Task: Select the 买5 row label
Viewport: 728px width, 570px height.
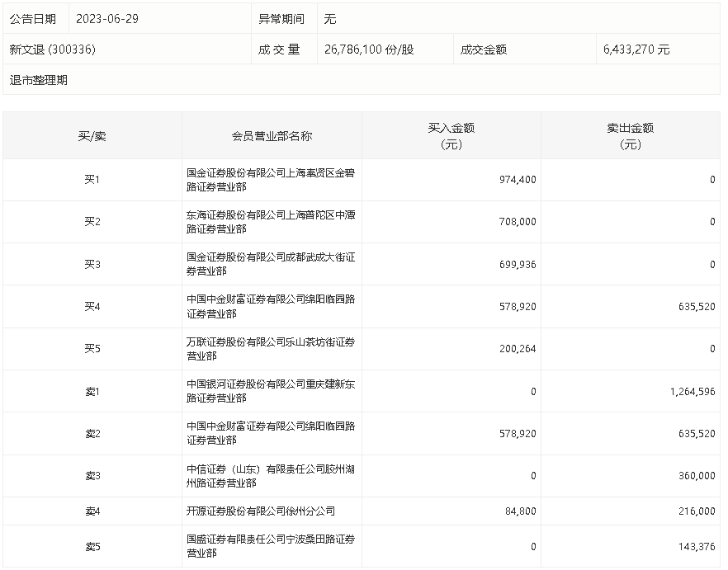Action: tap(92, 349)
